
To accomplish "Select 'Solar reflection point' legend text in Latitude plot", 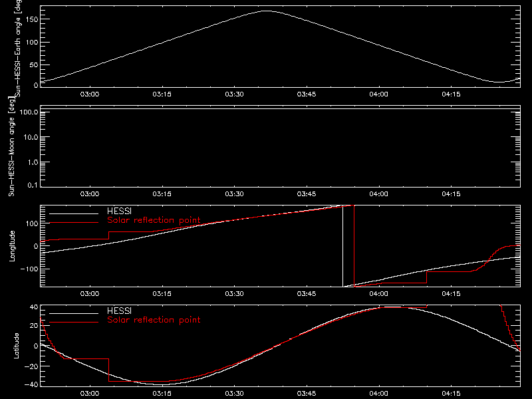I will (x=154, y=320).
